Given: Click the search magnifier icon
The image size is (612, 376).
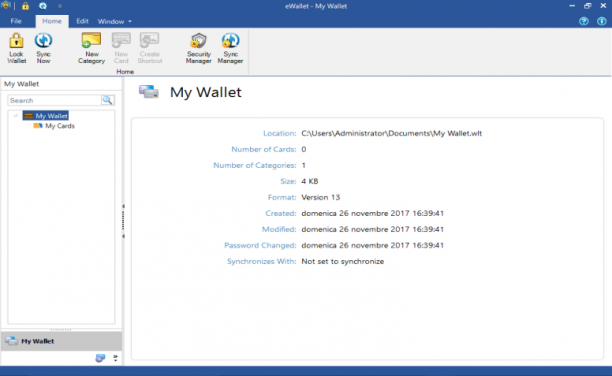Looking at the screenshot, I should tap(107, 100).
